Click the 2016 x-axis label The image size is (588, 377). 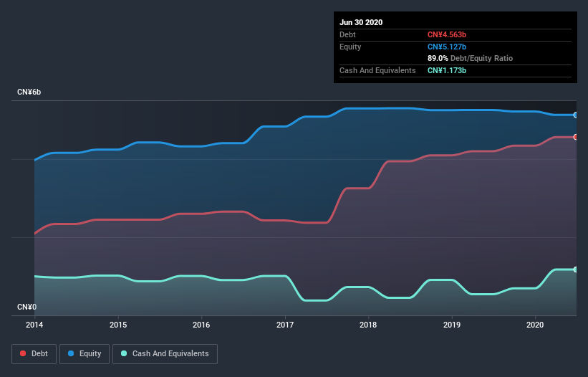coord(201,325)
